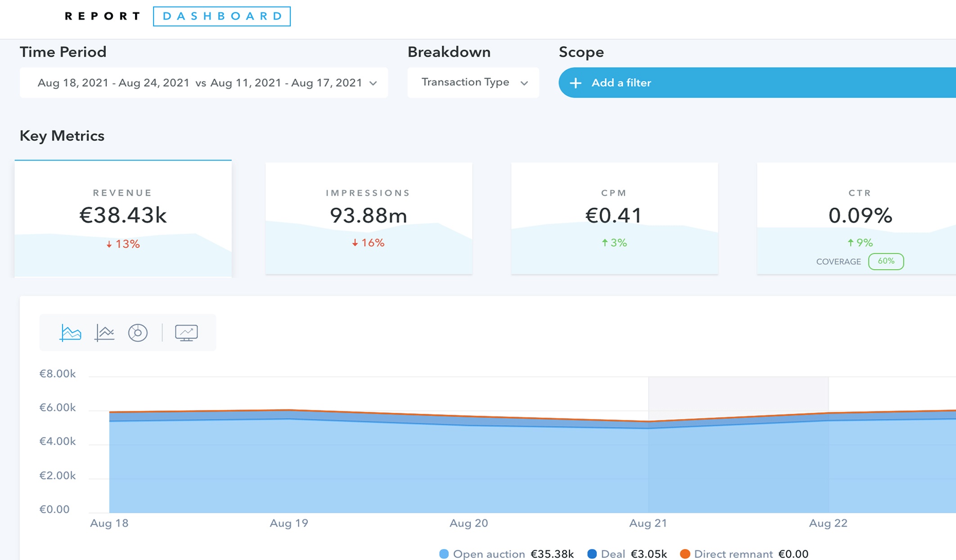Switch to the donut pie chart icon
Viewport: 956px width, 560px height.
[x=138, y=333]
